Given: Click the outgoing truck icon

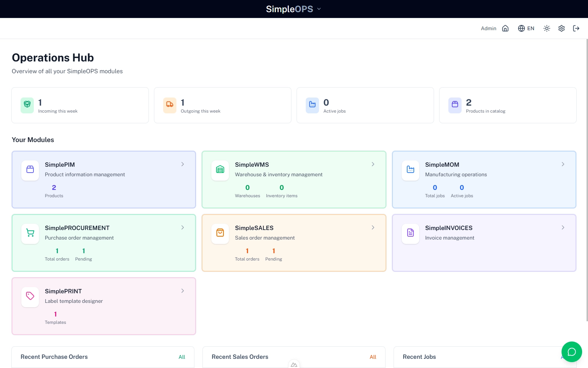Looking at the screenshot, I should click(x=169, y=105).
